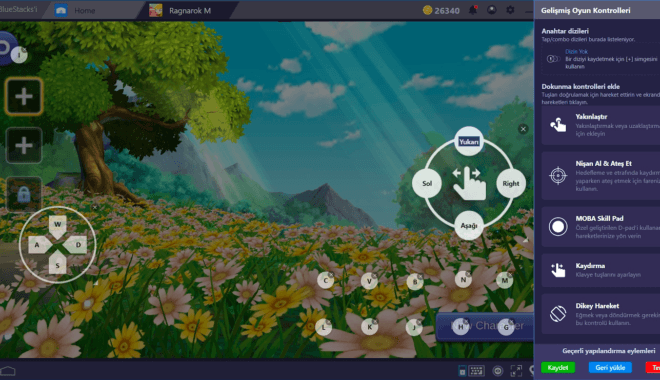Add the MOBA Skill Pad control
This screenshot has height=380, width=660.
tap(601, 226)
